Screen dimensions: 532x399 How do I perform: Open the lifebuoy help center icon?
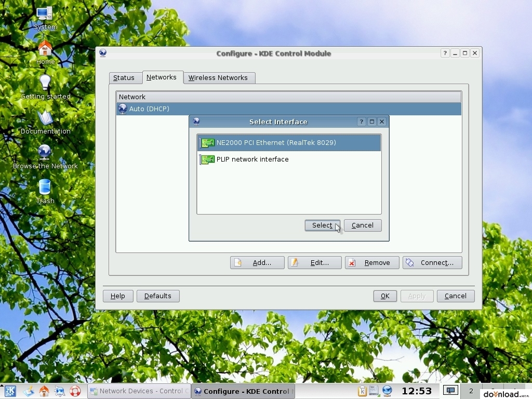(75, 391)
